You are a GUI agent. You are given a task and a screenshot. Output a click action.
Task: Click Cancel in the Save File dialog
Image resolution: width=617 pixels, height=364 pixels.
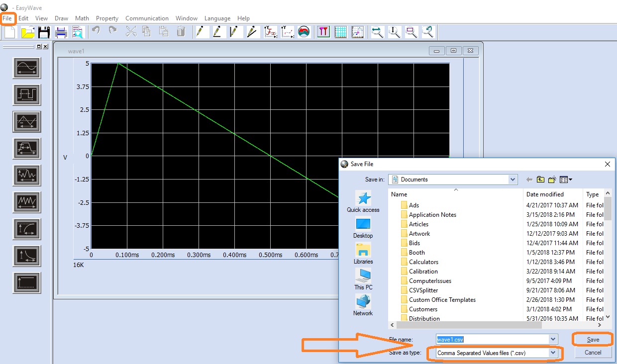pos(593,353)
